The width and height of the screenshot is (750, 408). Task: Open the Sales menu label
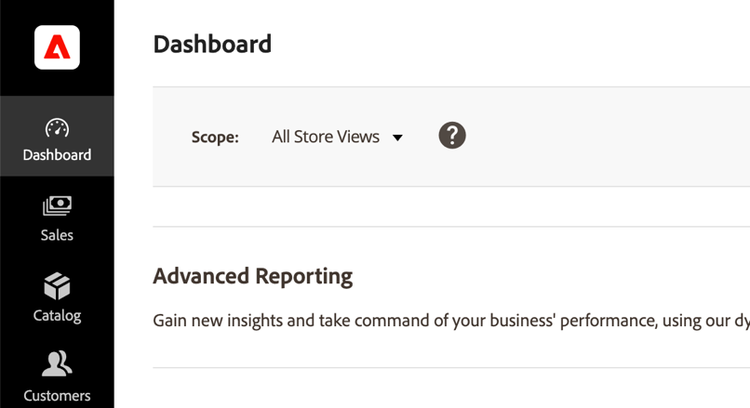tap(57, 235)
